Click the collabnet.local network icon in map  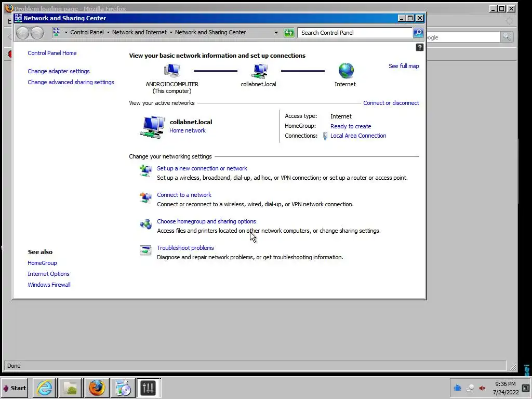260,71
